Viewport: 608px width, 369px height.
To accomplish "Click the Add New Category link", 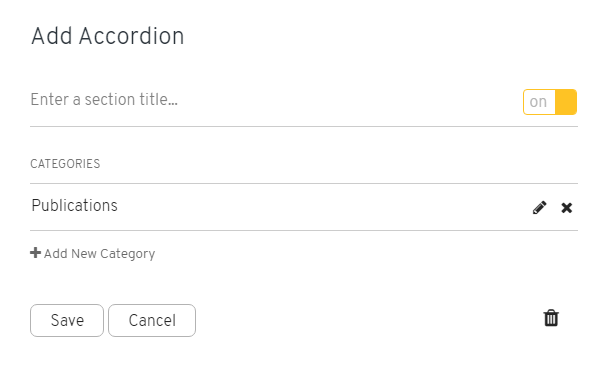I will 93,253.
